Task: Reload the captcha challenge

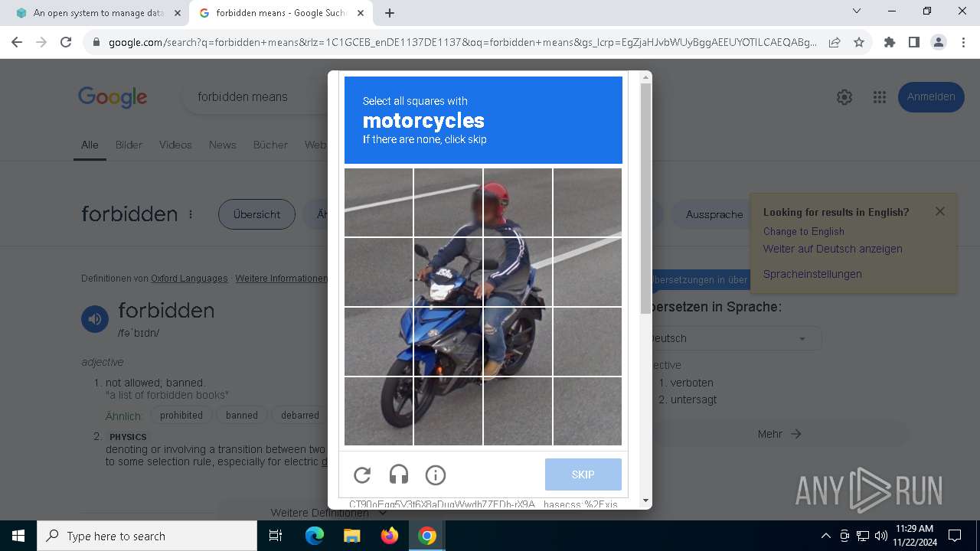Action: tap(362, 475)
